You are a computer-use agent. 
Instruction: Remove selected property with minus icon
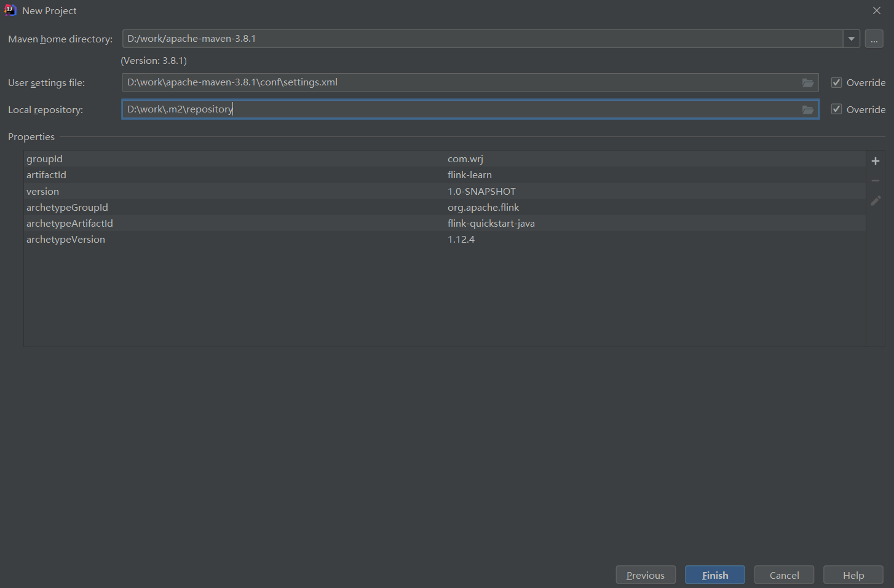(x=876, y=181)
